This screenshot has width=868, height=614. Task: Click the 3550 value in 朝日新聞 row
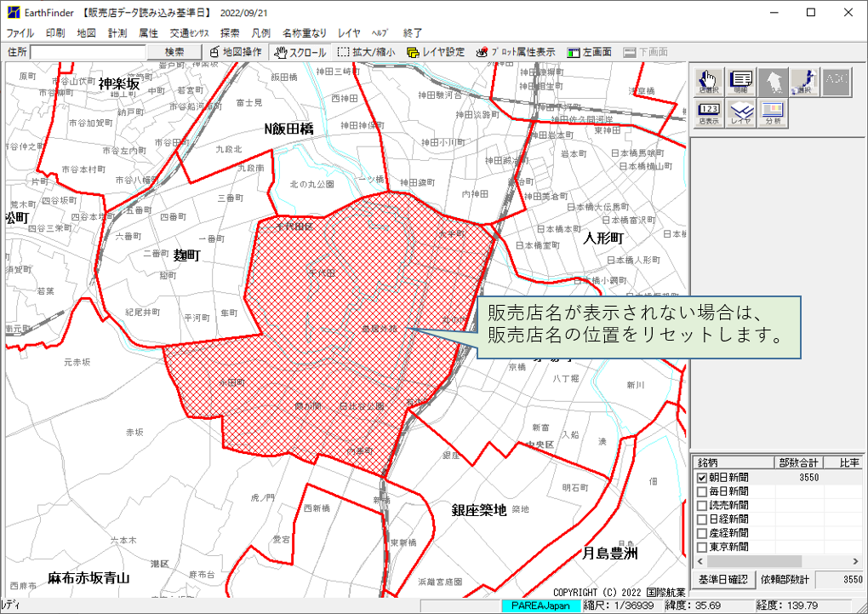[x=808, y=478]
